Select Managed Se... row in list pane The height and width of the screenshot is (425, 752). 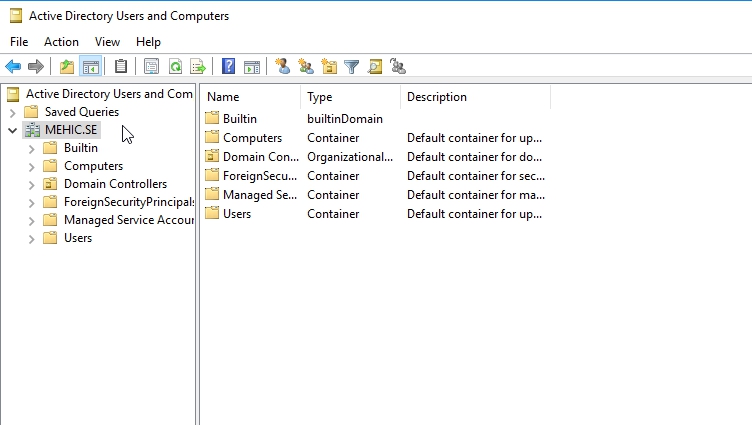tap(260, 195)
